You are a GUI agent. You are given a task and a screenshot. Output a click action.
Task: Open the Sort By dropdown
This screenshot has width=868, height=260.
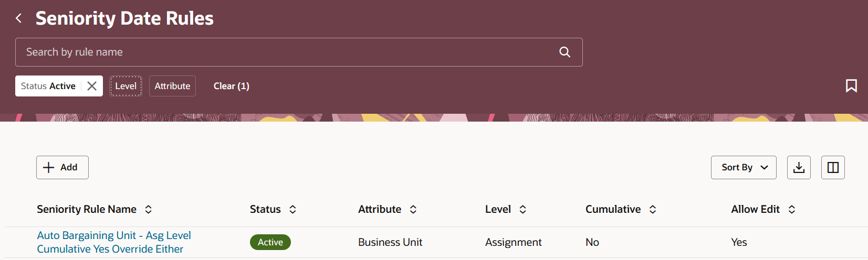744,168
